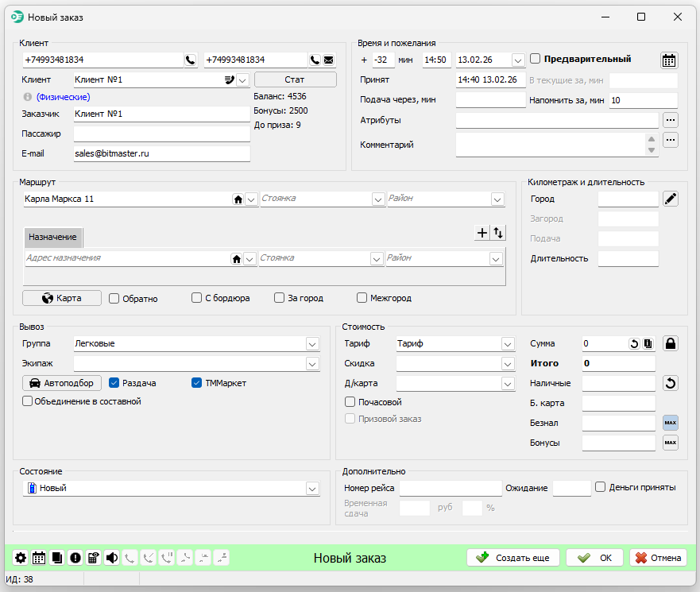Image resolution: width=700 pixels, height=592 pixels.
Task: Click the (Физические) client type link
Action: tap(63, 97)
